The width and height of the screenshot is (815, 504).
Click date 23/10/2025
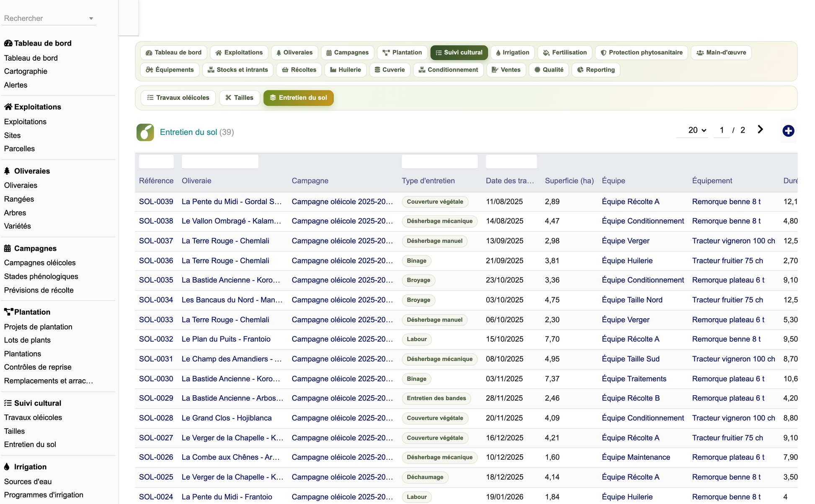coord(505,280)
